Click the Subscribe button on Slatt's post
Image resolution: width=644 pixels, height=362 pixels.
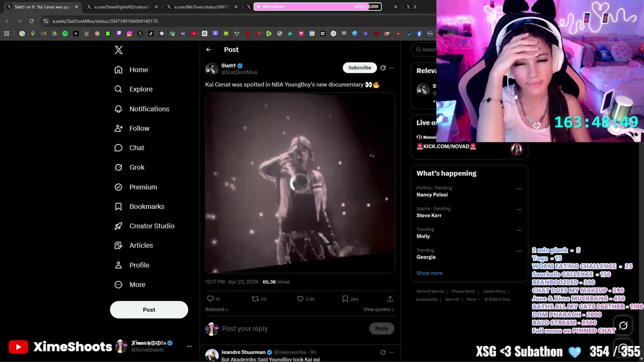[360, 67]
